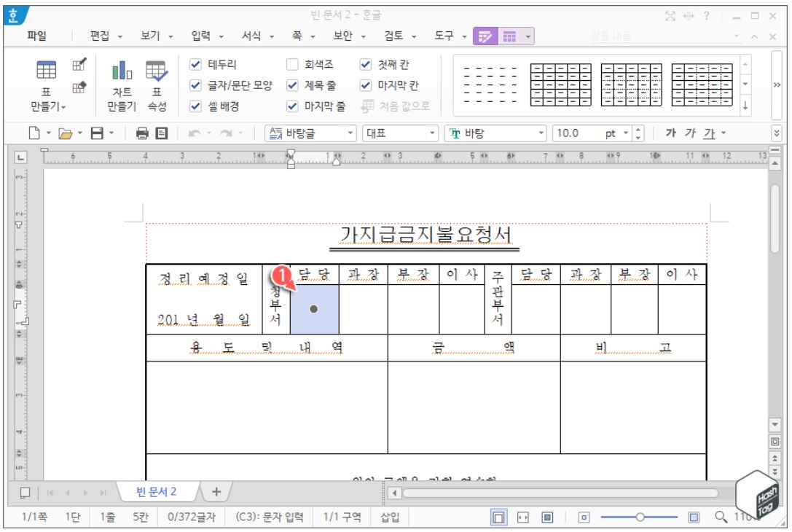The width and height of the screenshot is (792, 532).
Task: Apply bold 가 formatting
Action: pyautogui.click(x=670, y=133)
